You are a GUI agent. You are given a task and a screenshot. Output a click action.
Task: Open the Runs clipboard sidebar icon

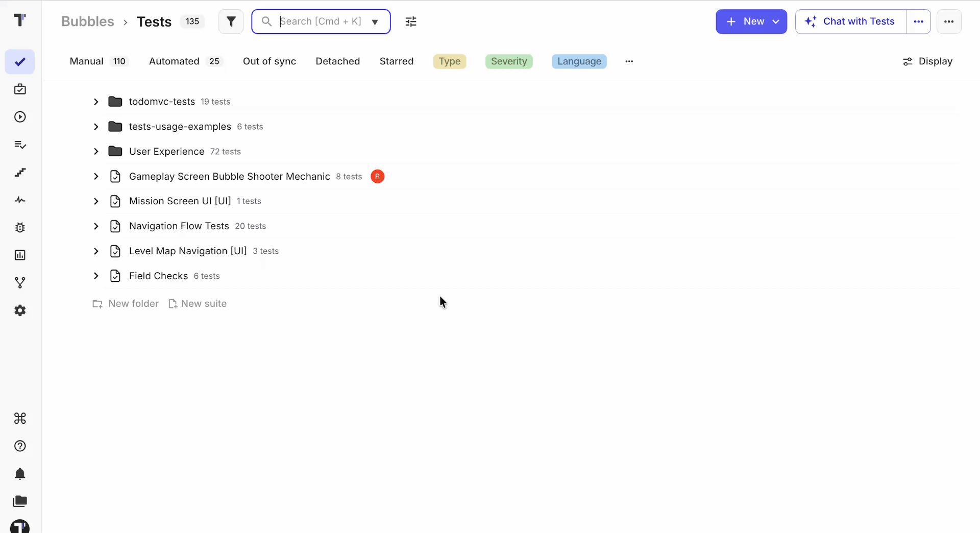click(x=20, y=89)
